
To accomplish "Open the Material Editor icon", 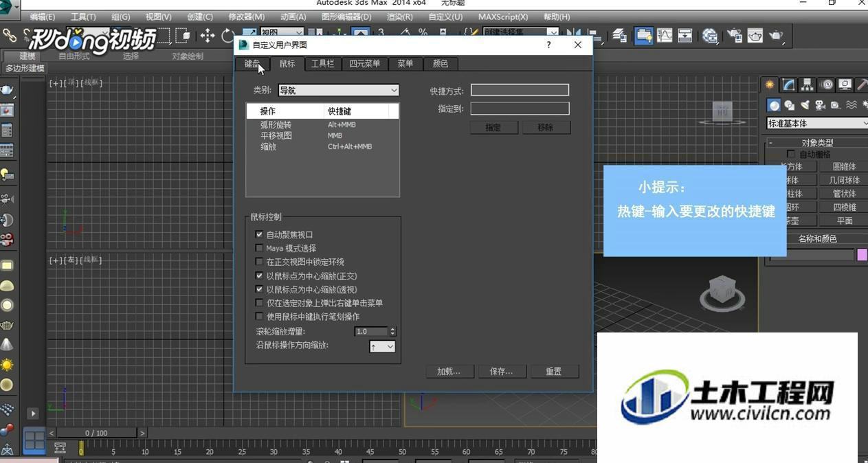I will point(711,35).
